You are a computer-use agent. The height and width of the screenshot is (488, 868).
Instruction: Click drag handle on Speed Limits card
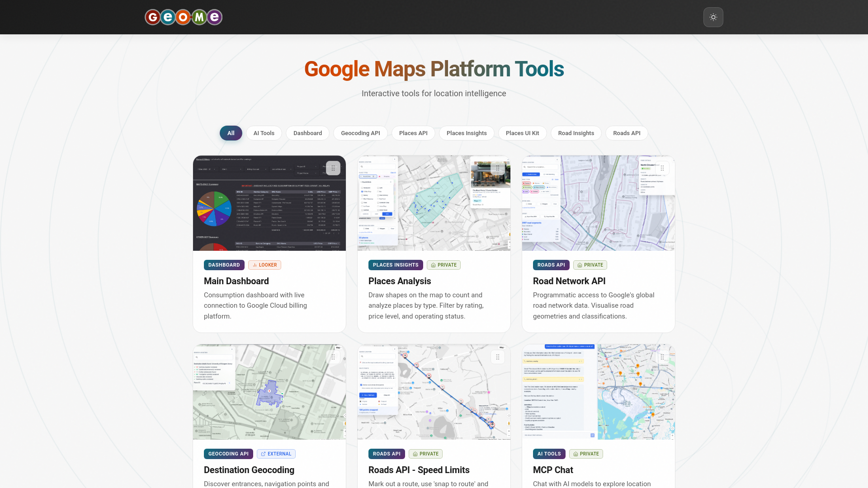click(498, 357)
